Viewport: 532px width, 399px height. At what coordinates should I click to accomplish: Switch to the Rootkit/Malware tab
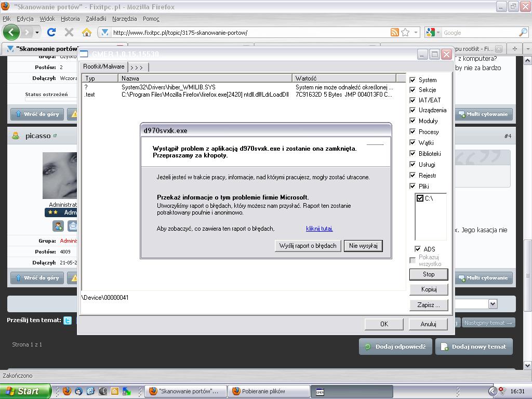coord(104,66)
